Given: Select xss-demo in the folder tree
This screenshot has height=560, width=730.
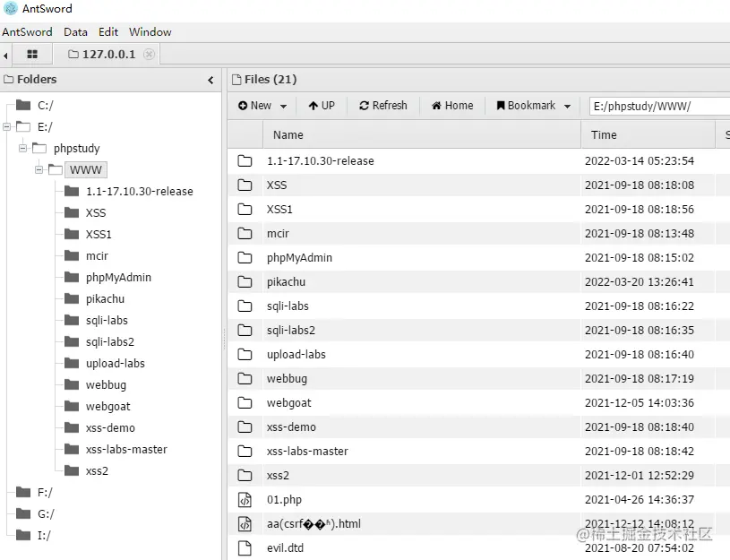Looking at the screenshot, I should pos(110,427).
